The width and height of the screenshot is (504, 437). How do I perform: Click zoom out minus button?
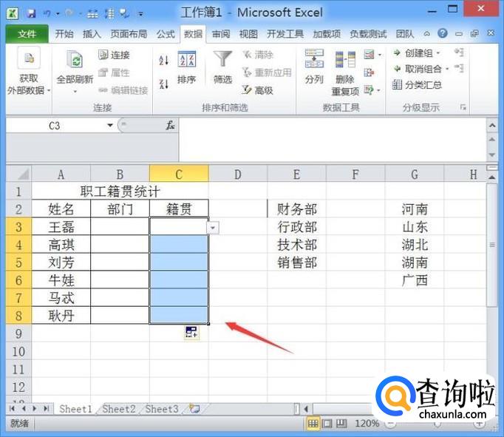point(390,424)
